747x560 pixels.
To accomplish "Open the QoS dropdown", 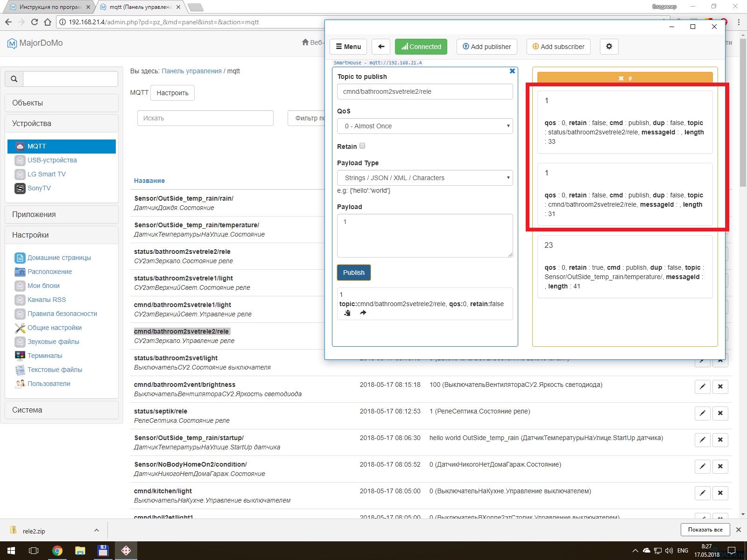I will (x=425, y=126).
